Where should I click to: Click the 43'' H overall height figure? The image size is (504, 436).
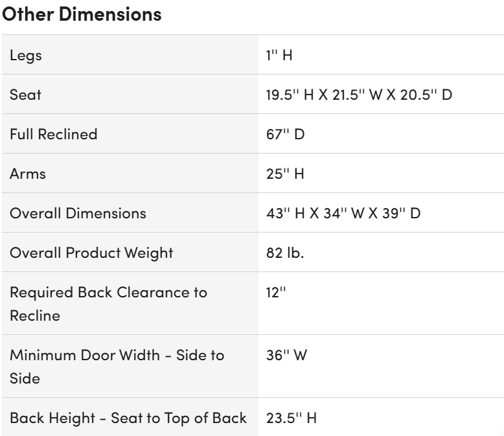coord(283,213)
